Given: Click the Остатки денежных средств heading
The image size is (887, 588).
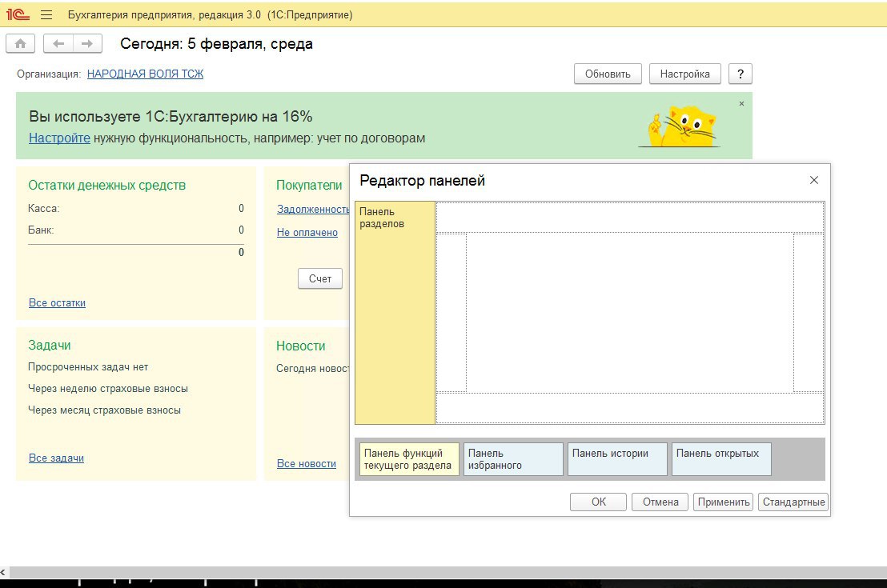Looking at the screenshot, I should [x=107, y=186].
